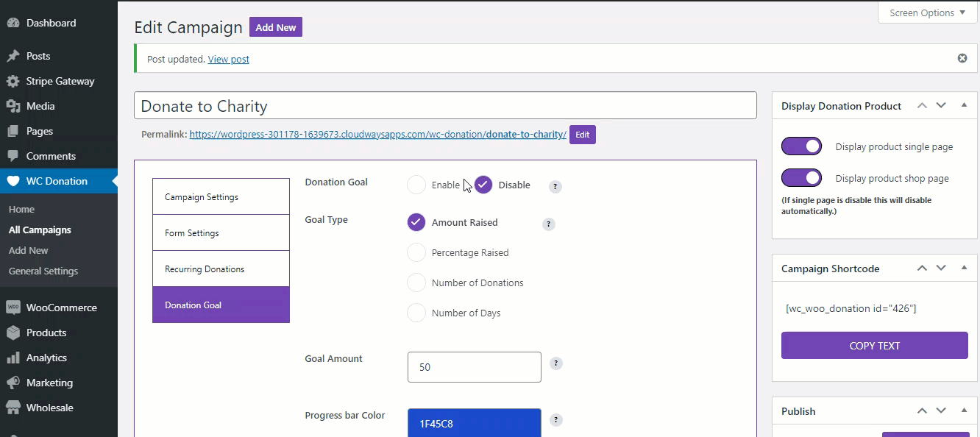The width and height of the screenshot is (980, 437).
Task: Click the permalink Edit button
Action: pos(583,135)
